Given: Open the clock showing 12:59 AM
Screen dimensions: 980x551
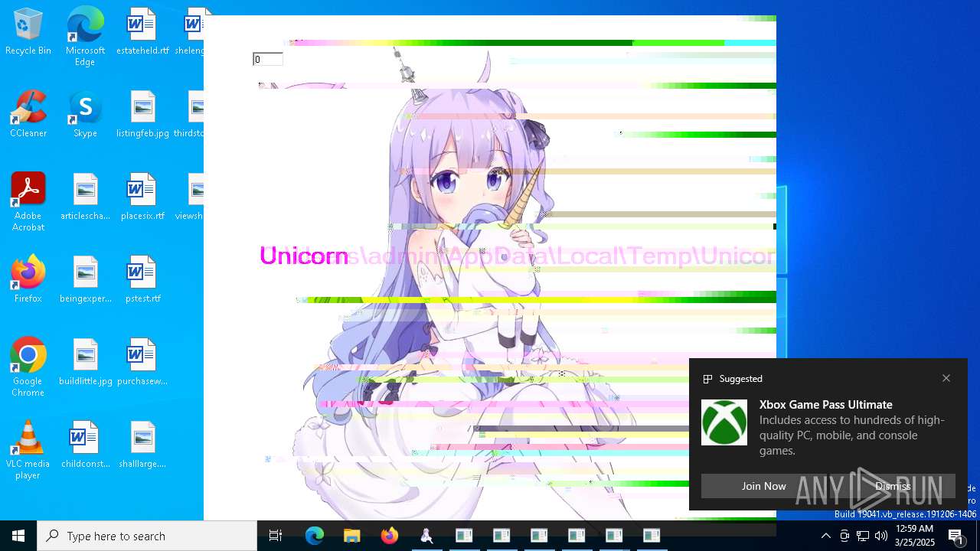Looking at the screenshot, I should pyautogui.click(x=914, y=536).
